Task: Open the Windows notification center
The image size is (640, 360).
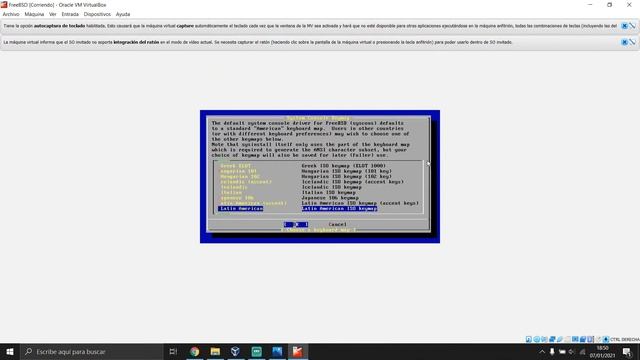Action: [627, 351]
